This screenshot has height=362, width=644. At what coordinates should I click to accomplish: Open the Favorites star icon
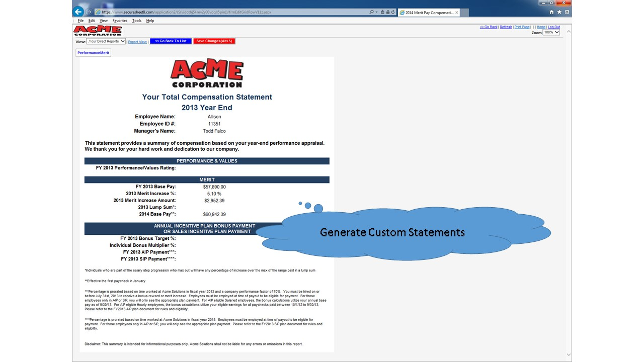[559, 12]
